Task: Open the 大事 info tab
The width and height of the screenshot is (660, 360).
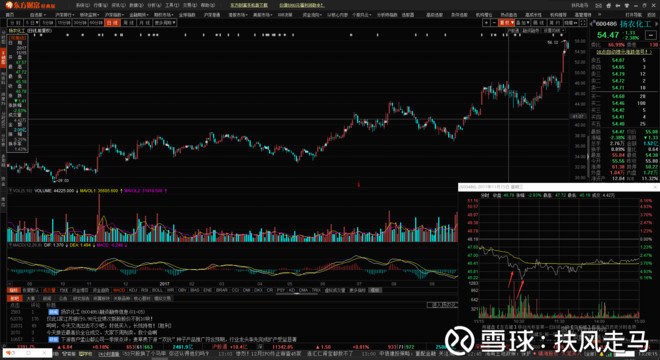Action: tap(30, 299)
